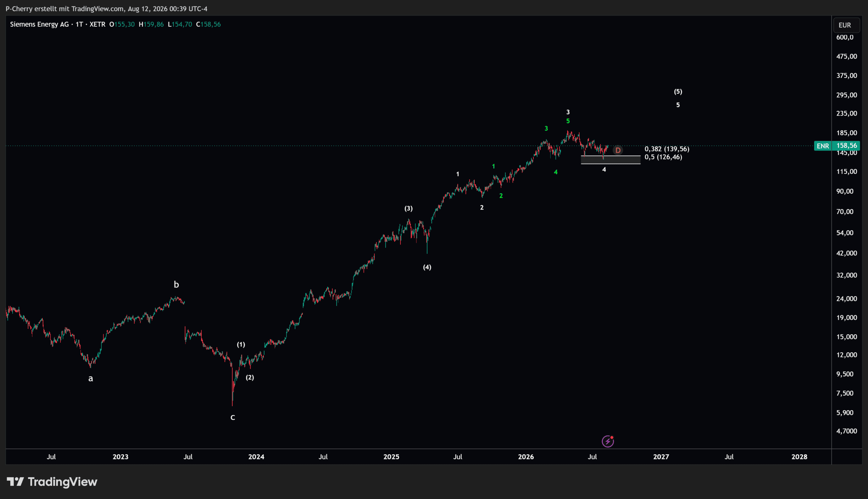The height and width of the screenshot is (499, 868).
Task: Select the (2) wave annotation
Action: [250, 377]
